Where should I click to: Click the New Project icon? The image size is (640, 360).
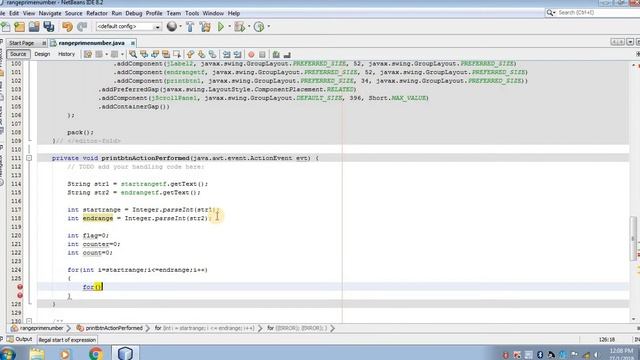pyautogui.click(x=20, y=27)
